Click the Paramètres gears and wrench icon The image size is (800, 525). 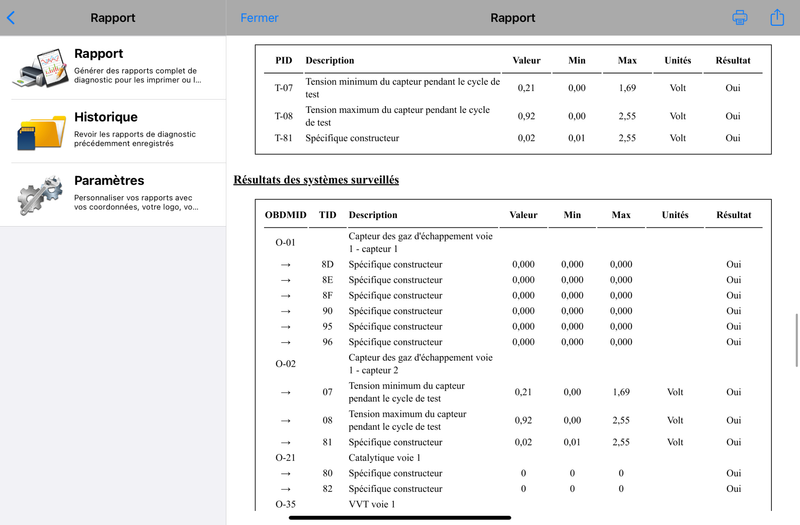tap(41, 195)
